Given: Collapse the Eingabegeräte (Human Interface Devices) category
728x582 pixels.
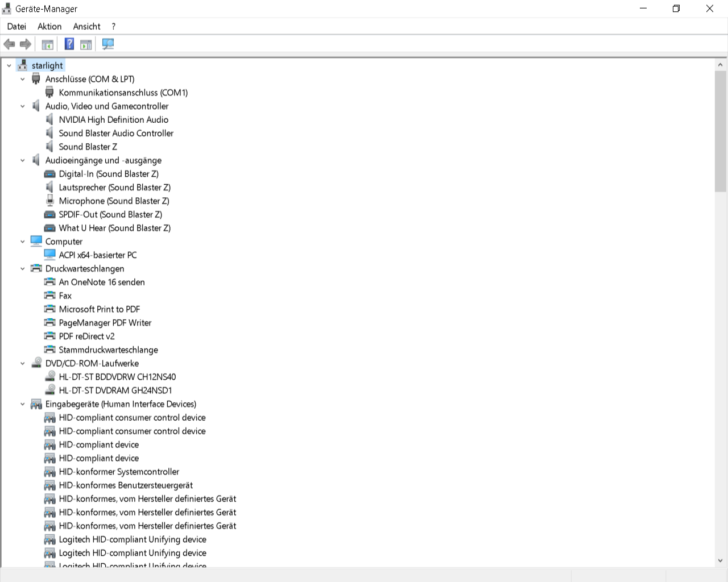Looking at the screenshot, I should point(23,404).
